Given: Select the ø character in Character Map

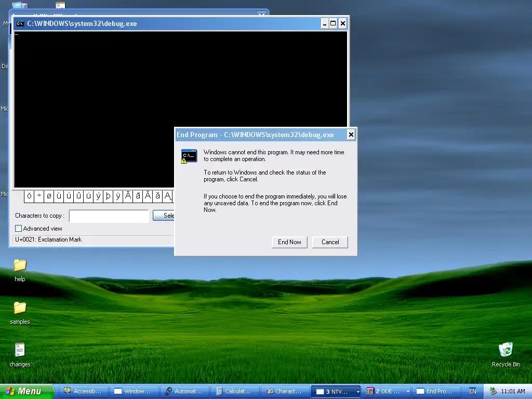Looking at the screenshot, I should (49, 196).
